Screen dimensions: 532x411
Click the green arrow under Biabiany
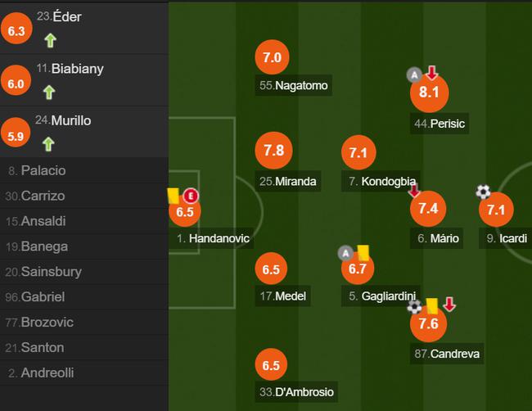click(x=49, y=93)
